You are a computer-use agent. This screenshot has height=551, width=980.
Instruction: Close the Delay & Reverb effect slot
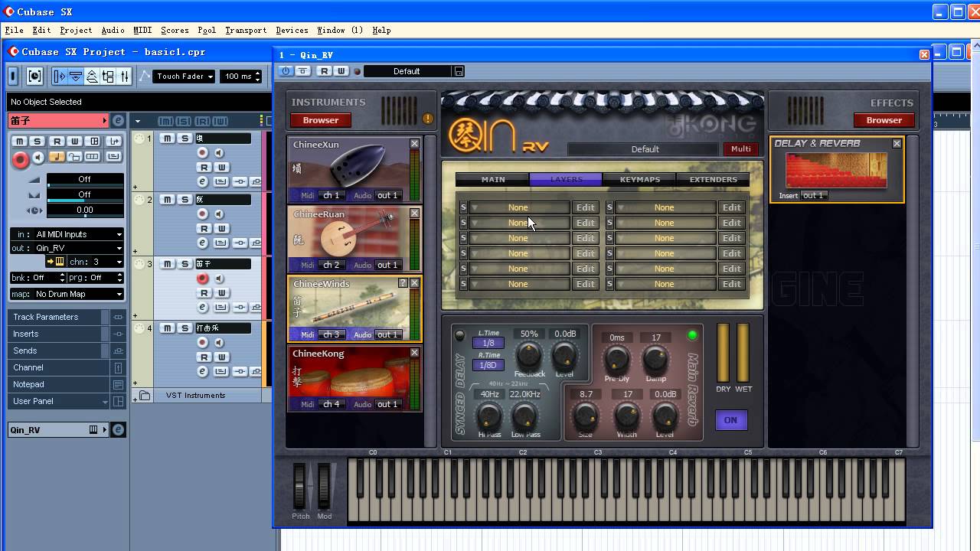(x=897, y=143)
